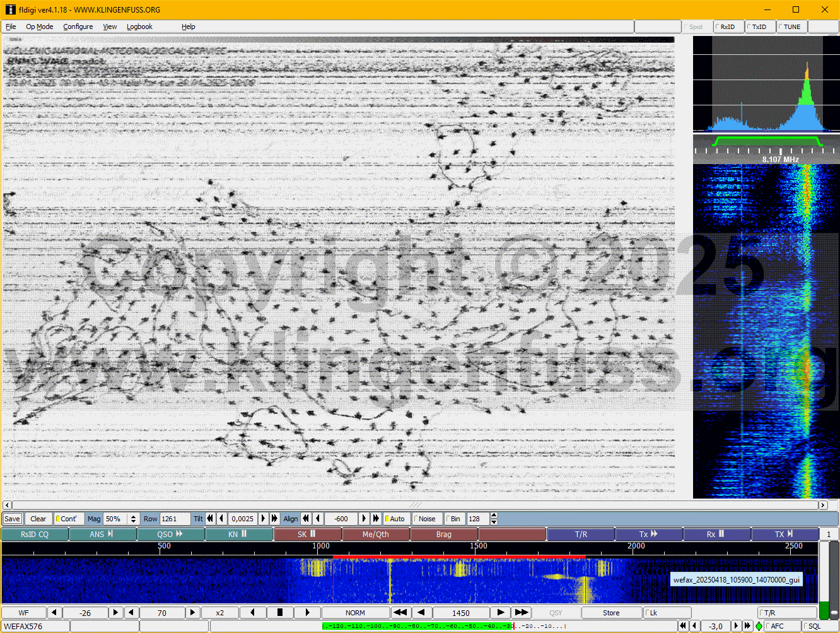840x633 pixels.
Task: Open the Configure menu
Action: pos(78,27)
